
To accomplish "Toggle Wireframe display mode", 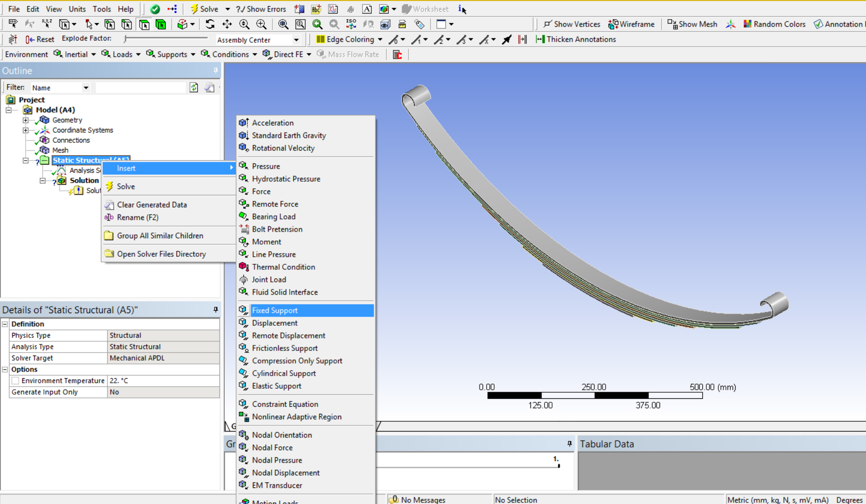I will (x=631, y=24).
